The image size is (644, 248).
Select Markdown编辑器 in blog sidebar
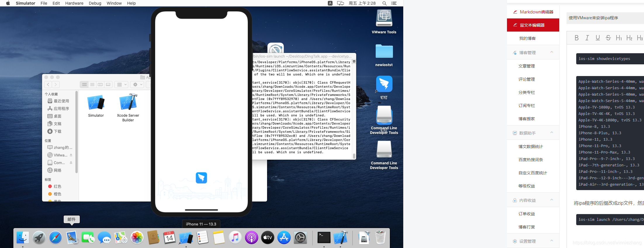tap(533, 12)
